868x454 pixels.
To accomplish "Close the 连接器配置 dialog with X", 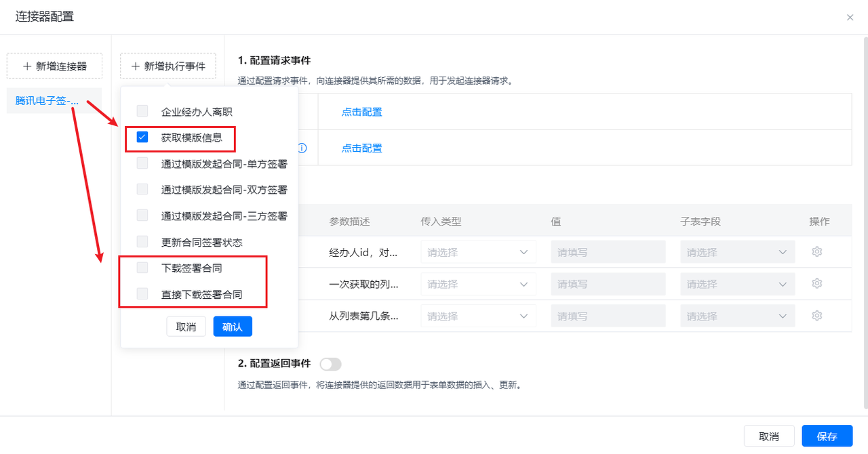I will point(850,18).
